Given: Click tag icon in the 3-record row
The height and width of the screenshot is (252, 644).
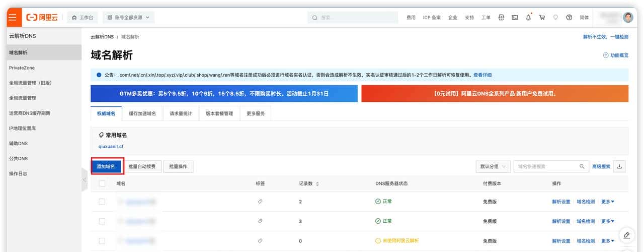Looking at the screenshot, I should 260,221.
